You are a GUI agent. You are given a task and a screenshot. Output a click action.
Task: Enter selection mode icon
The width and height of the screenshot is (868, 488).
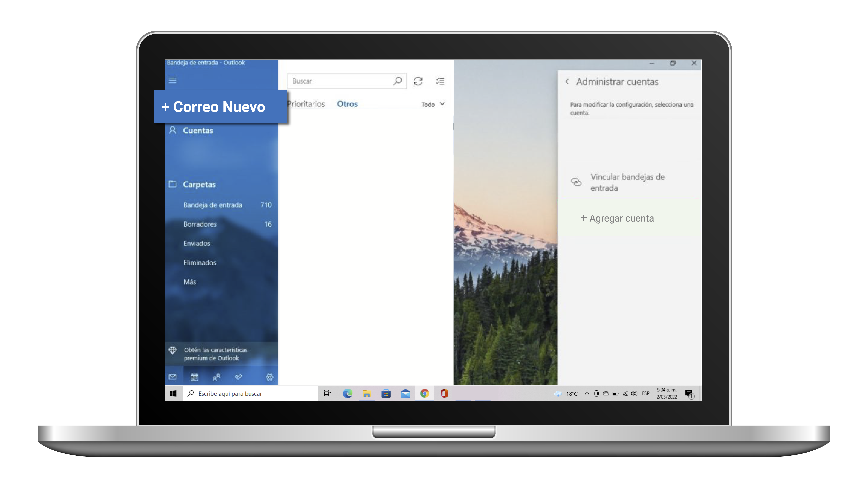click(x=440, y=81)
